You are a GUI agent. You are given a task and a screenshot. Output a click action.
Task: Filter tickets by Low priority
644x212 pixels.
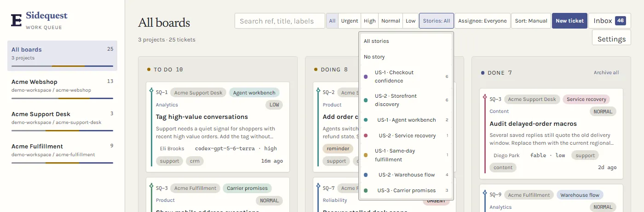410,21
